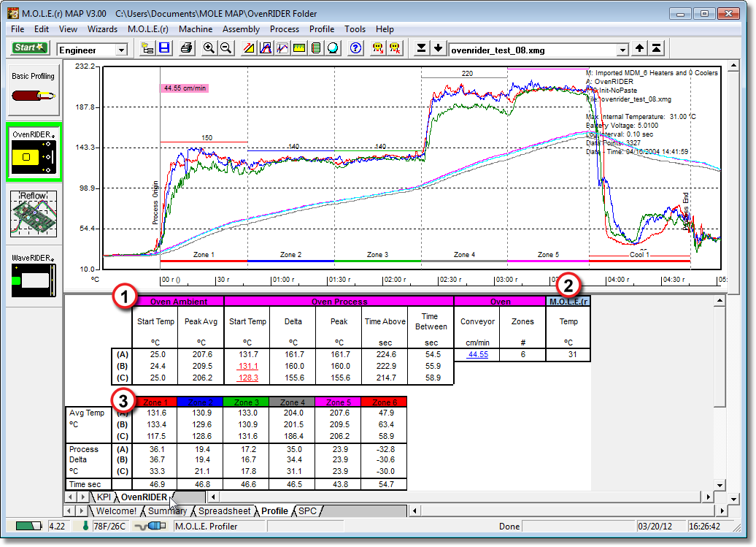Click the blue question mark Help icon
Viewport: 756px width, 547px height.
[x=356, y=48]
